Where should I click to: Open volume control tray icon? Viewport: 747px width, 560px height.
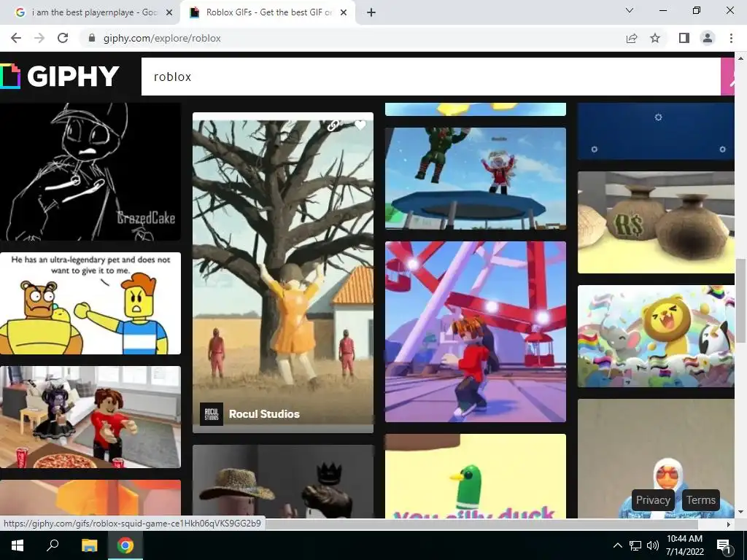tap(653, 545)
